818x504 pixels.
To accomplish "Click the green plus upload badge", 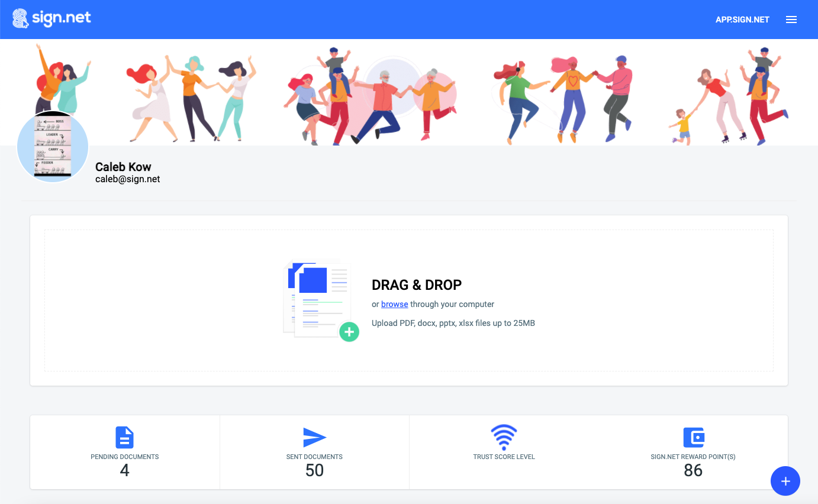I will coord(349,332).
